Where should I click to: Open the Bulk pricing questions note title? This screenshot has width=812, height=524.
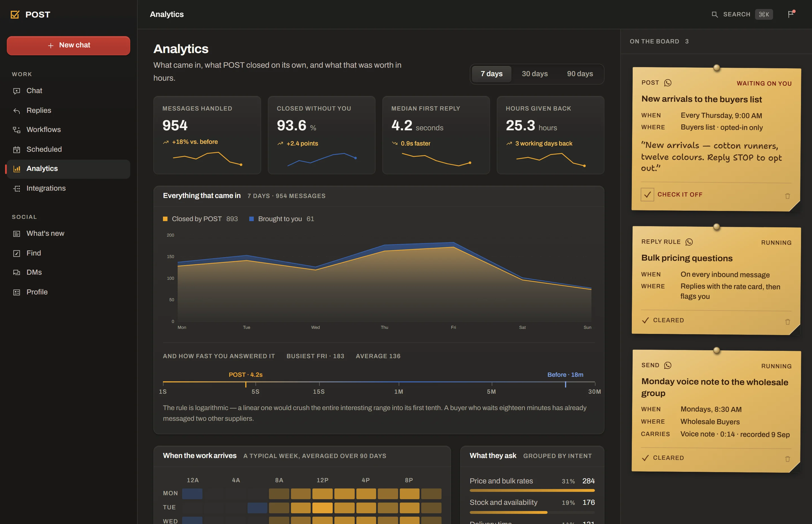coord(687,258)
